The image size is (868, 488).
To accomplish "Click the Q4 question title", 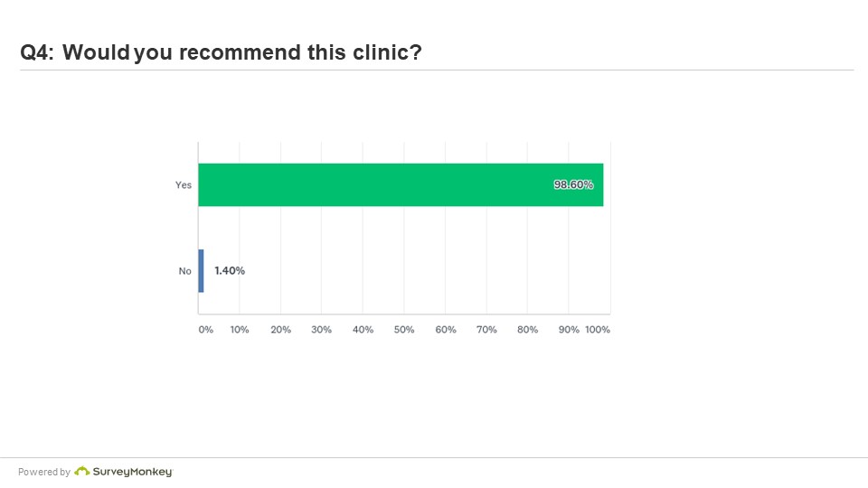I will [x=221, y=52].
